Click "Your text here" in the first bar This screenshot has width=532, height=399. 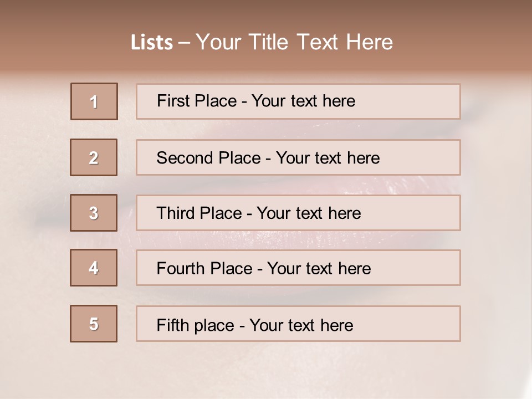click(x=303, y=101)
